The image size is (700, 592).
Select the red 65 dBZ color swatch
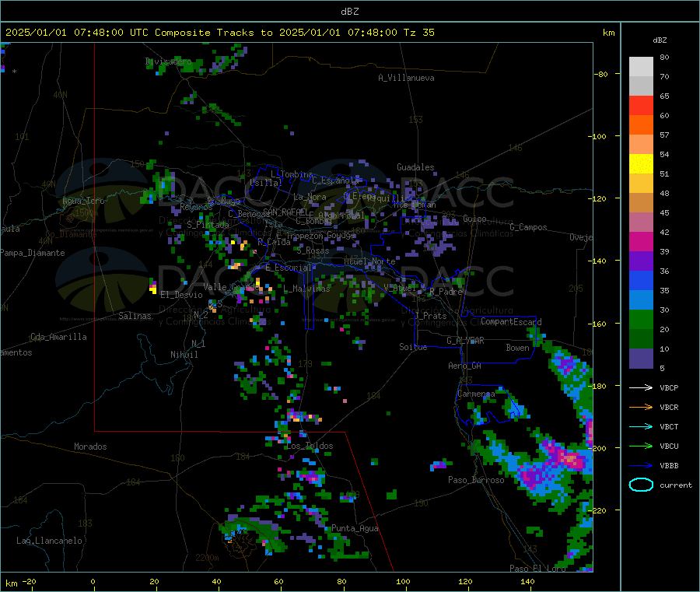point(641,105)
